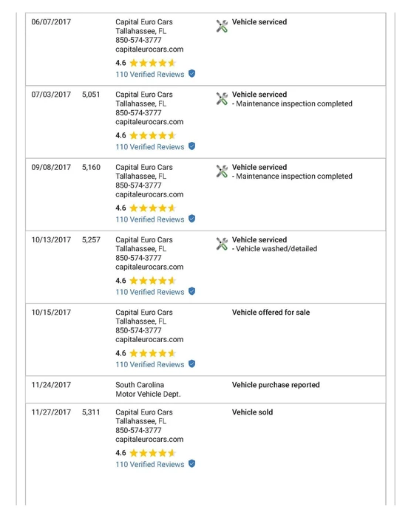411x532 pixels.
Task: Click verified shield badge in 06/07/2017 entry
Action: (191, 74)
